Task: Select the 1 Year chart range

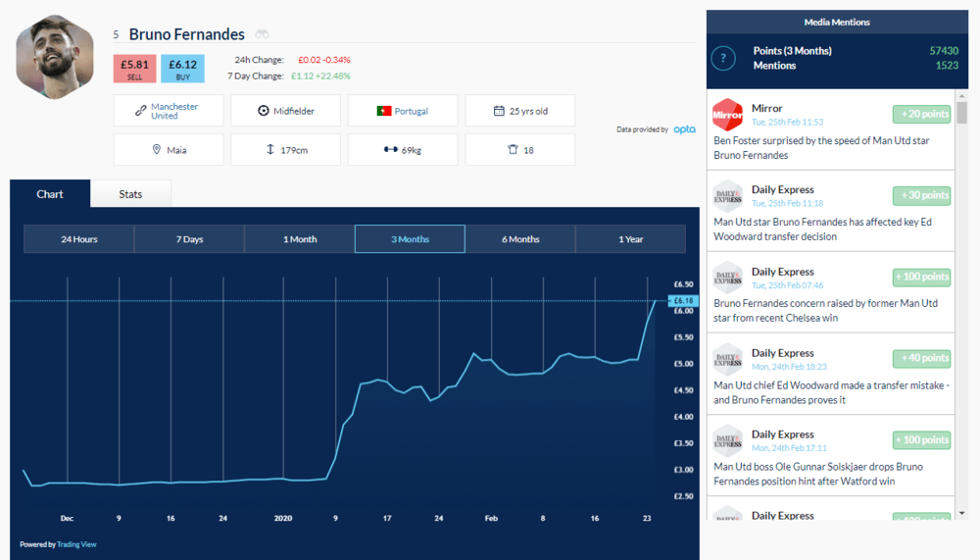Action: click(x=630, y=239)
